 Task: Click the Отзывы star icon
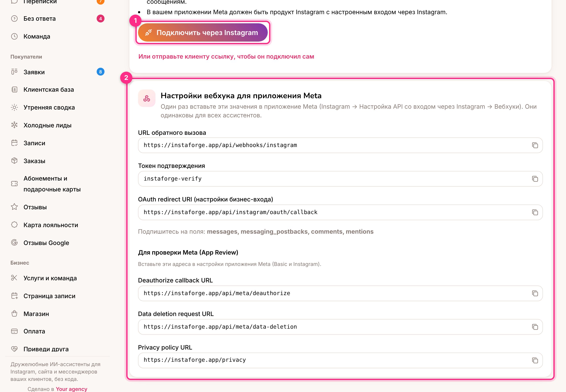[x=15, y=207]
